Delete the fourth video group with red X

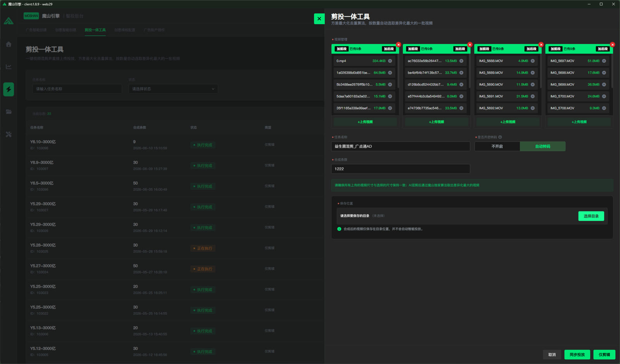coord(612,45)
